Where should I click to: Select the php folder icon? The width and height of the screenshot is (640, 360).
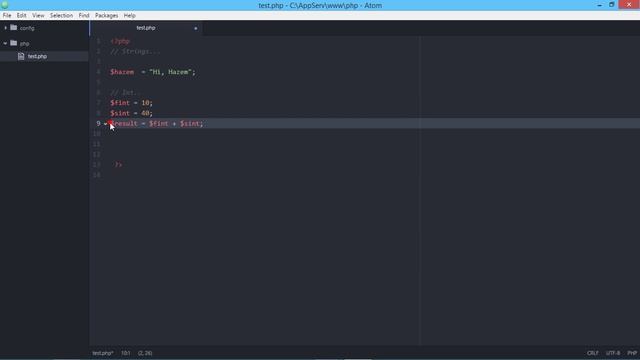[14, 43]
